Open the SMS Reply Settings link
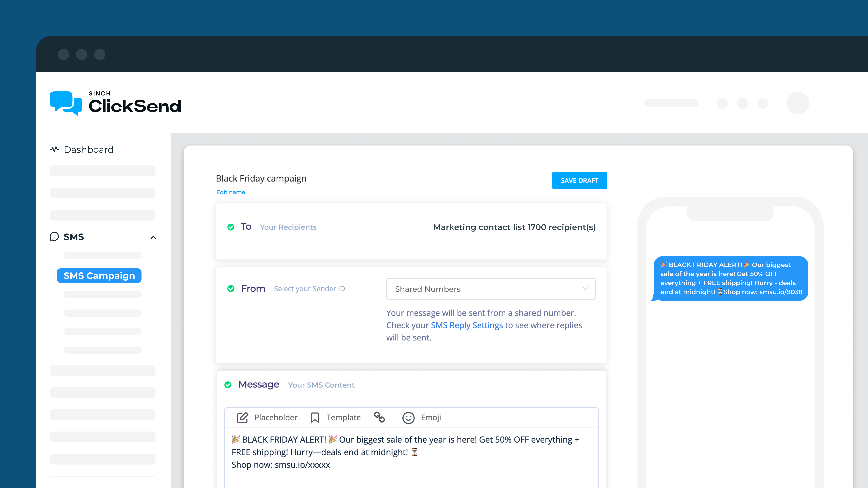The width and height of the screenshot is (868, 488). click(x=467, y=325)
